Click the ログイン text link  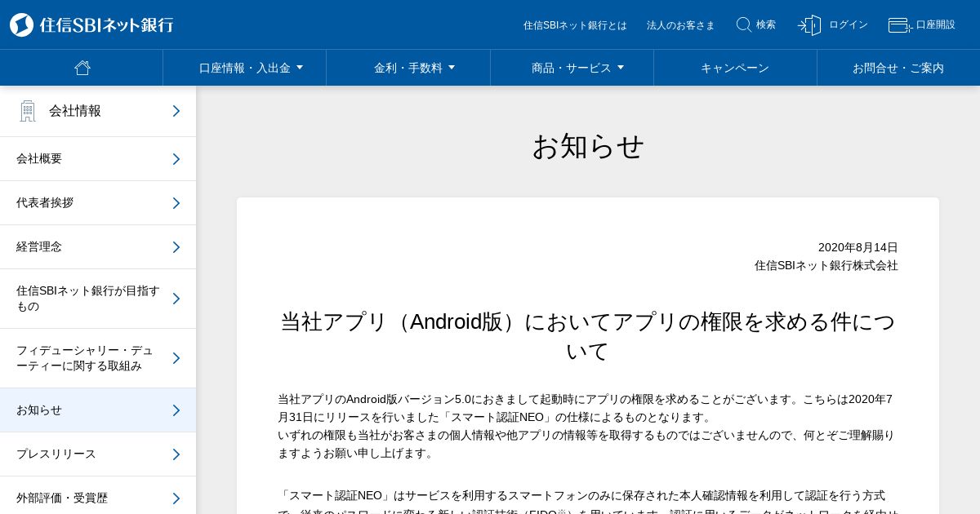pos(849,24)
